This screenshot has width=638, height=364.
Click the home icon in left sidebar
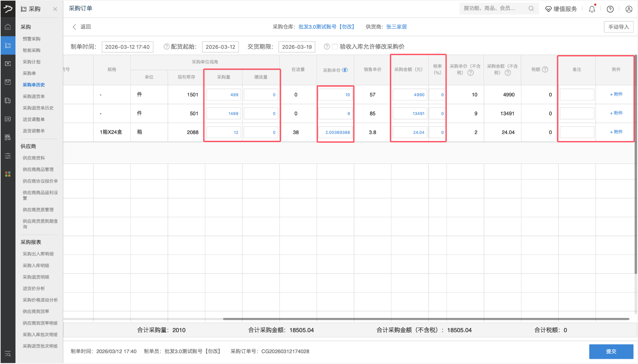8,27
